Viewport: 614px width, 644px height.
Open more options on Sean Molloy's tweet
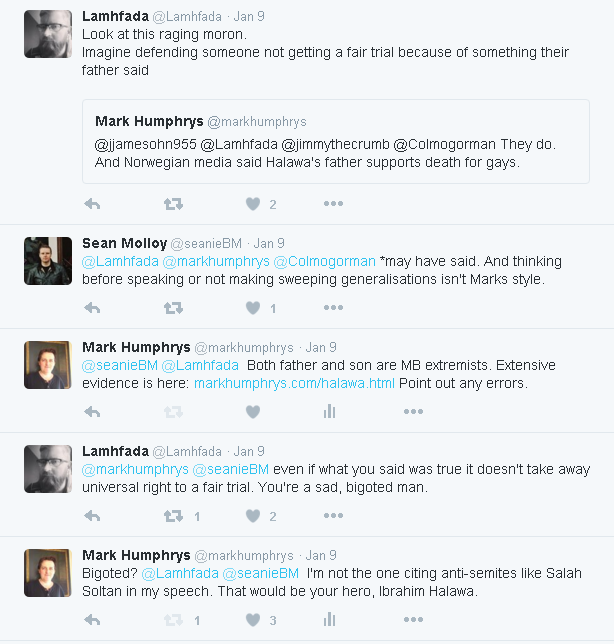[333, 308]
